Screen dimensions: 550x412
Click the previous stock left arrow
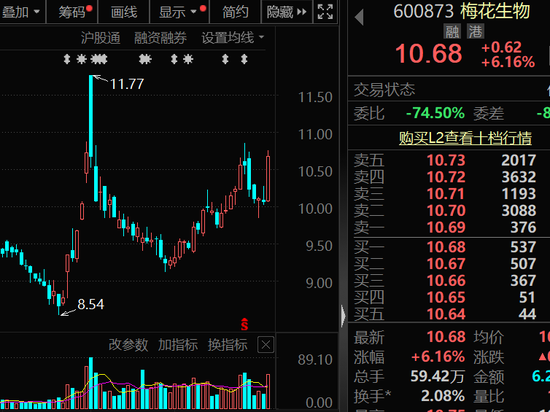(359, 17)
